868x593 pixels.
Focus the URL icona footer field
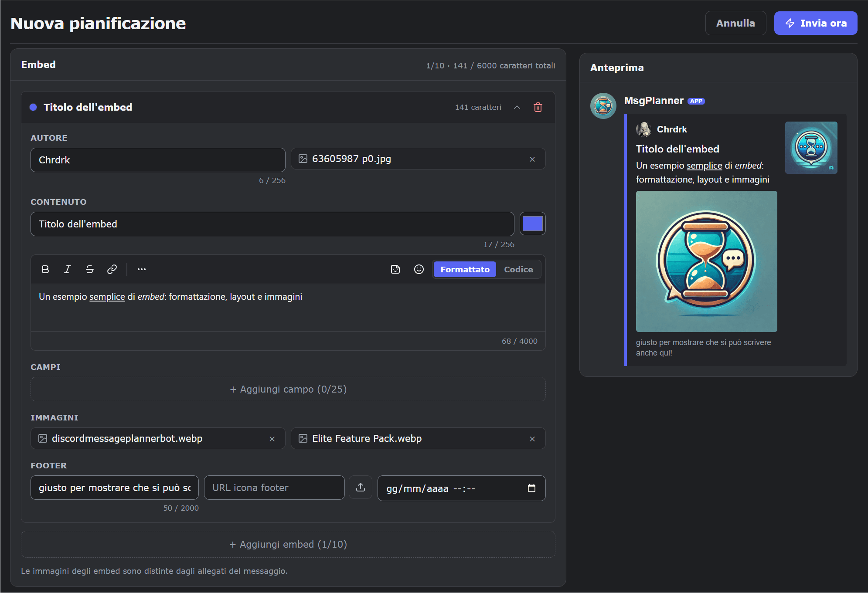pos(274,488)
